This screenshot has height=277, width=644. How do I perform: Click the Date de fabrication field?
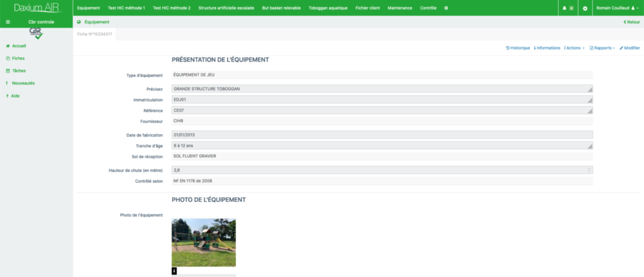pos(382,135)
